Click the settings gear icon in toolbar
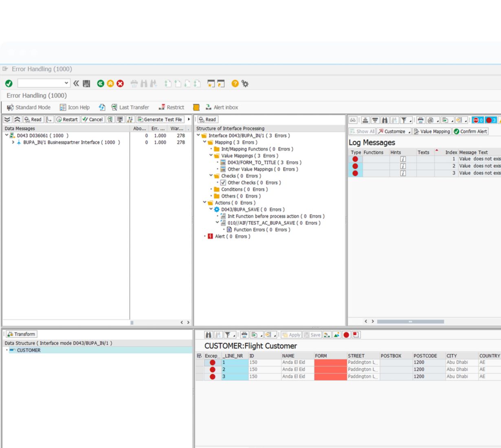Viewport: 501px width, 448px height. point(245,83)
